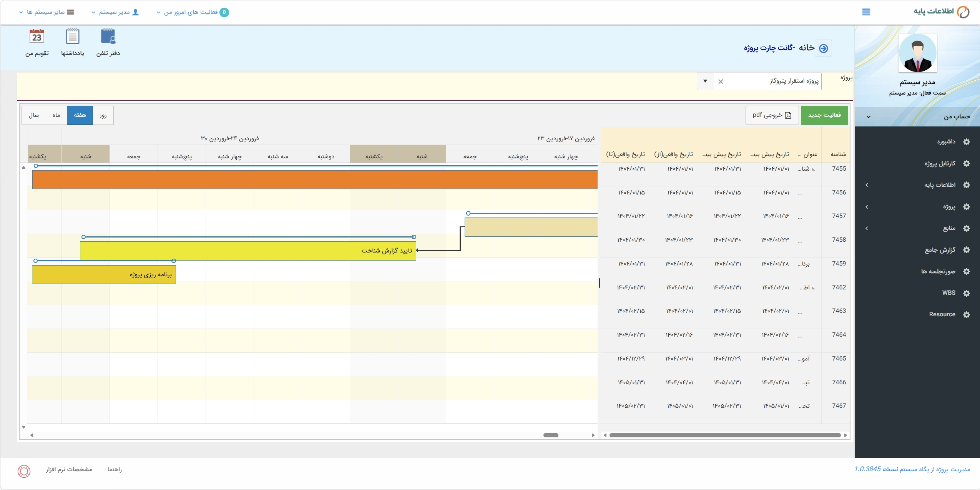Screen dimensions: 980x490
Task: Open the project combo box dropdown arrow
Action: click(x=705, y=81)
